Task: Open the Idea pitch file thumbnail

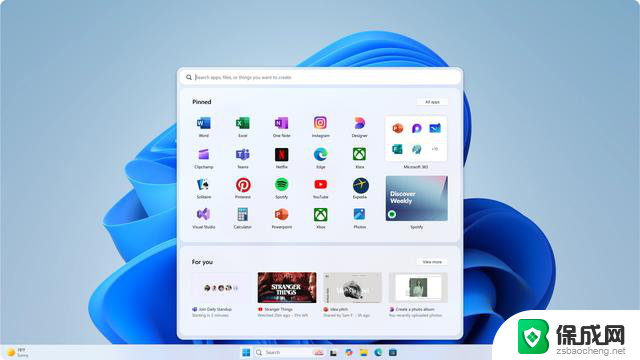Action: tap(352, 287)
